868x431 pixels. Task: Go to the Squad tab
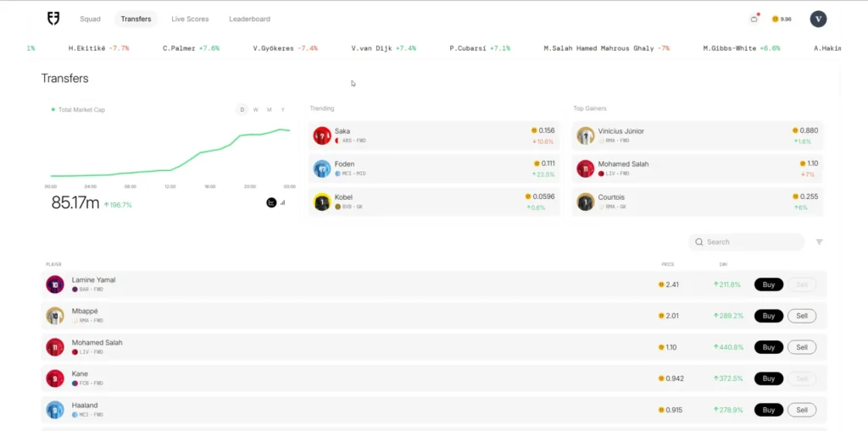pyautogui.click(x=90, y=19)
